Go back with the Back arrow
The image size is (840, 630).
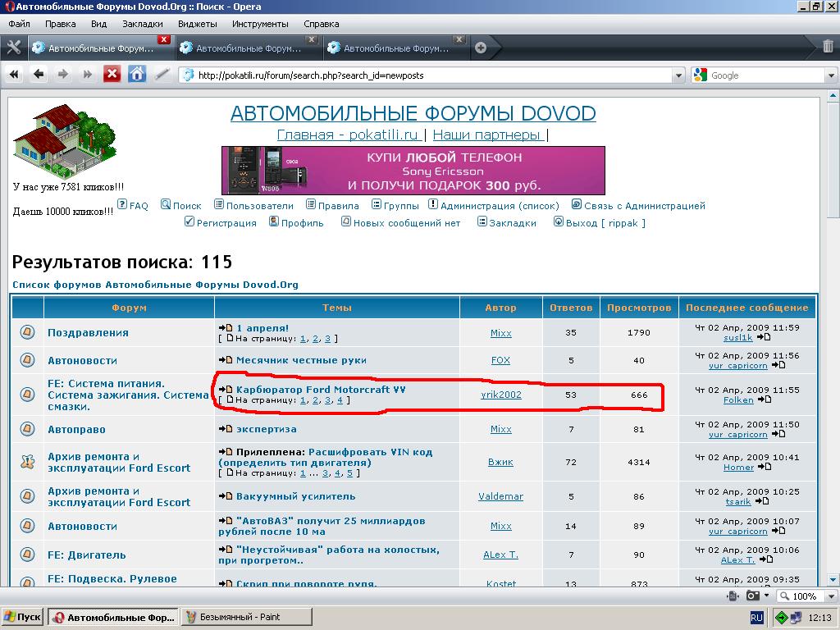pos(39,75)
